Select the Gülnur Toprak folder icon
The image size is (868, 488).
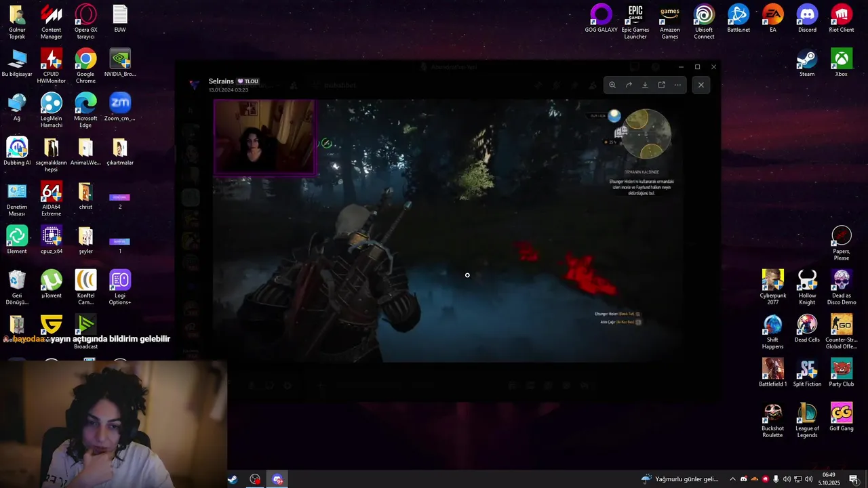[x=17, y=22]
